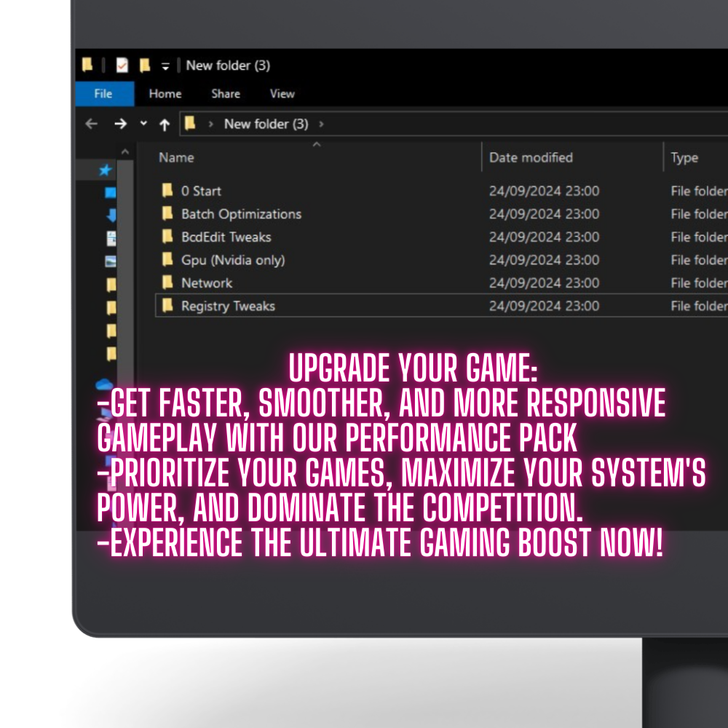
Task: Click the folder icon in the address bar
Action: point(190,124)
